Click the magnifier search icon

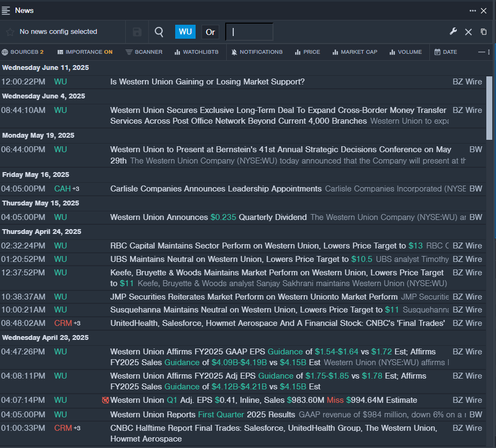[x=159, y=32]
